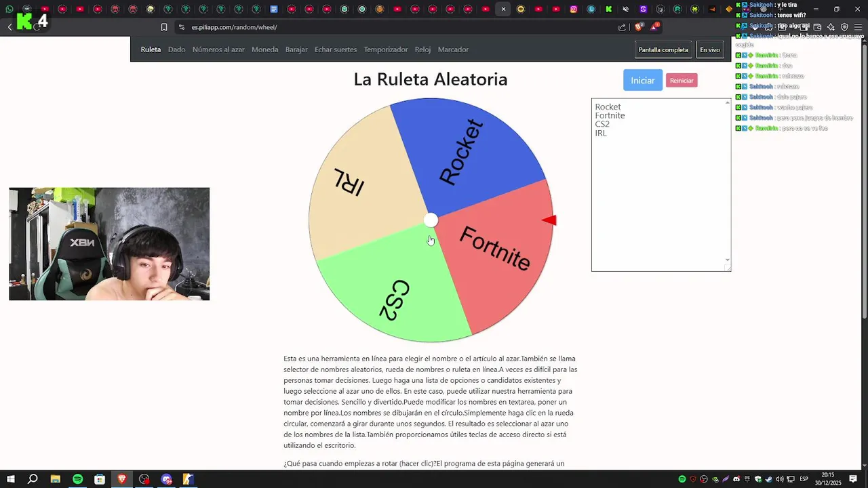The image size is (868, 488).
Task: Start the wheel with the Iniciar button
Action: (643, 80)
